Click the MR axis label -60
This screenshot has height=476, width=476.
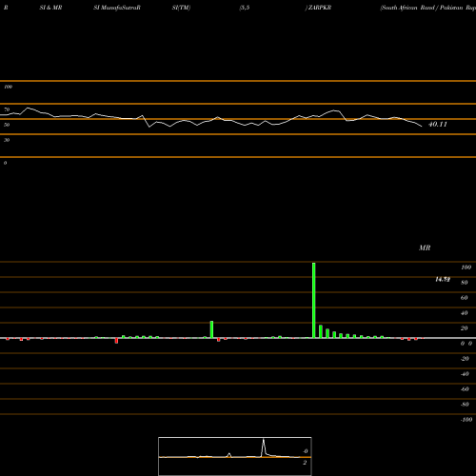pos(465,389)
